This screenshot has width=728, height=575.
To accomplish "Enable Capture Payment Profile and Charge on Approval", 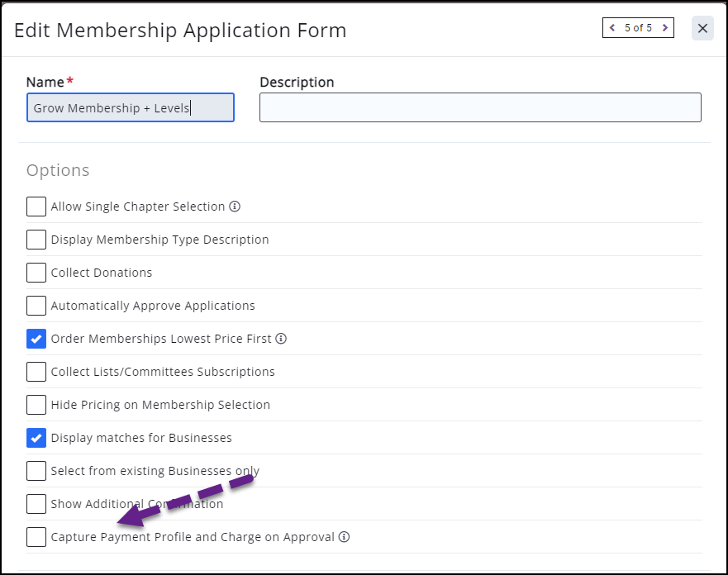I will tap(36, 537).
